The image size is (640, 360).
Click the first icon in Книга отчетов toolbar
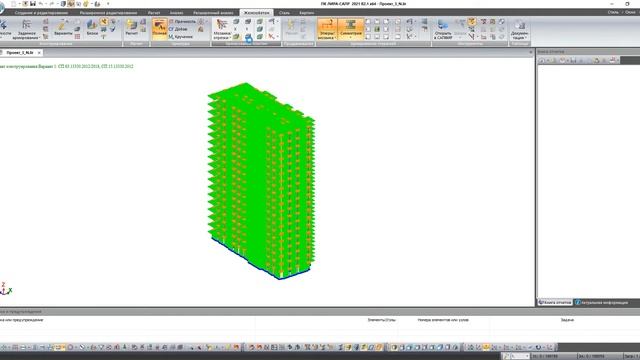542,60
